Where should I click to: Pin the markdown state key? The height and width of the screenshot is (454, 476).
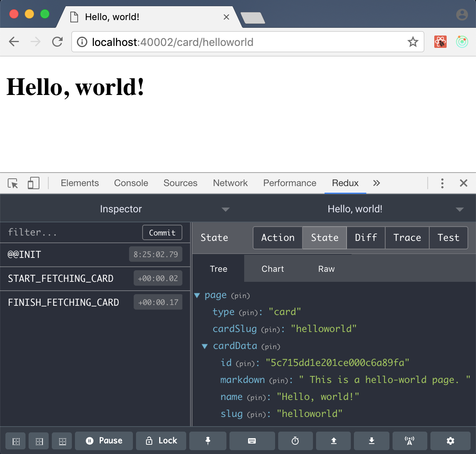click(x=279, y=381)
